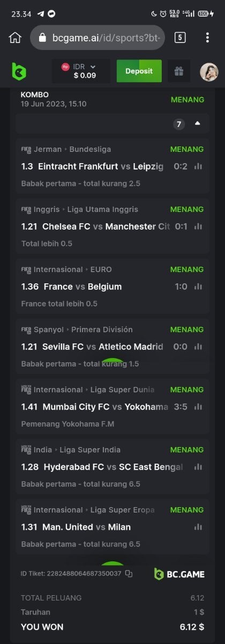Collapse the combo bet list arrow
This screenshot has width=225, height=644.
pos(198,124)
